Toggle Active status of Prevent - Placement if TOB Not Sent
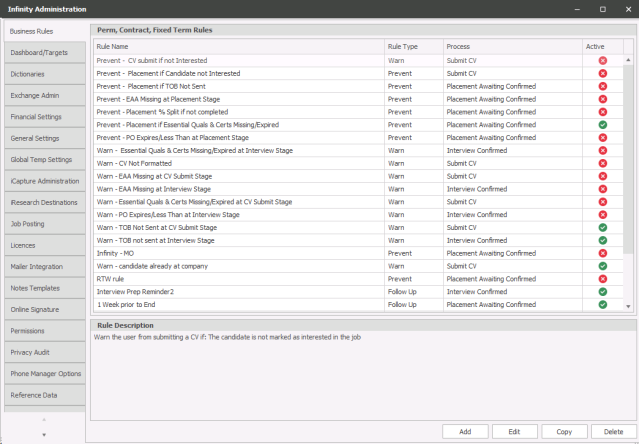639x444 pixels. (603, 86)
